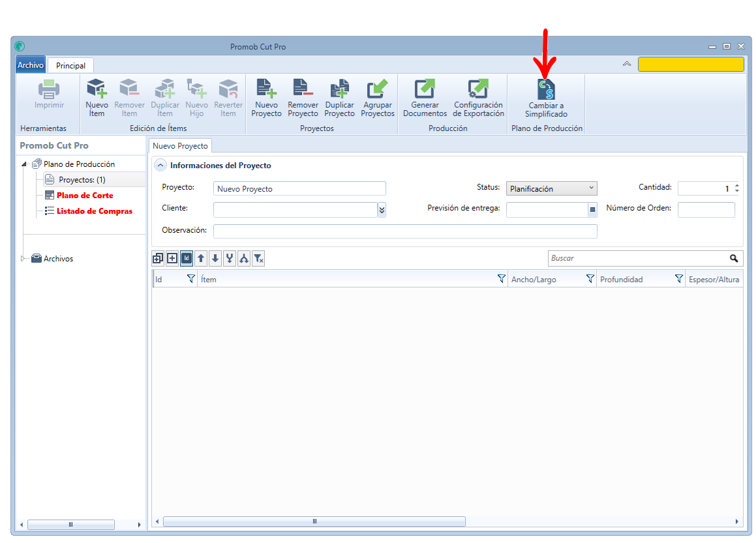This screenshot has width=756, height=543.
Task: Click the left panel scrollbar right arrow
Action: tap(140, 524)
